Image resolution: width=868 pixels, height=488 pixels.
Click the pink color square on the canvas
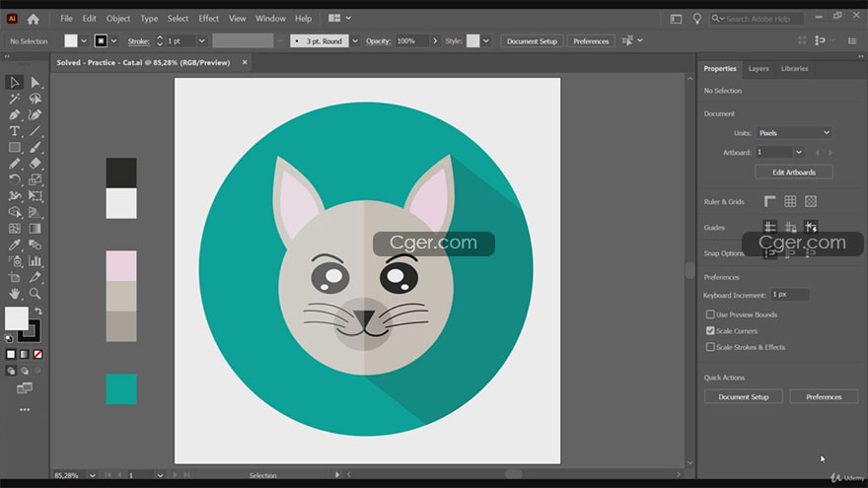[x=121, y=265]
